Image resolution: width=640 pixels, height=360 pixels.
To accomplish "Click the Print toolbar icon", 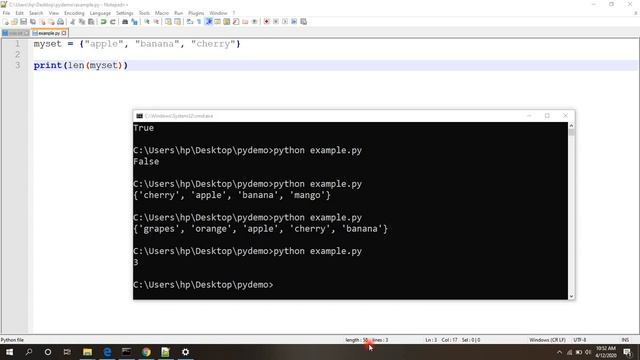I will 60,22.
